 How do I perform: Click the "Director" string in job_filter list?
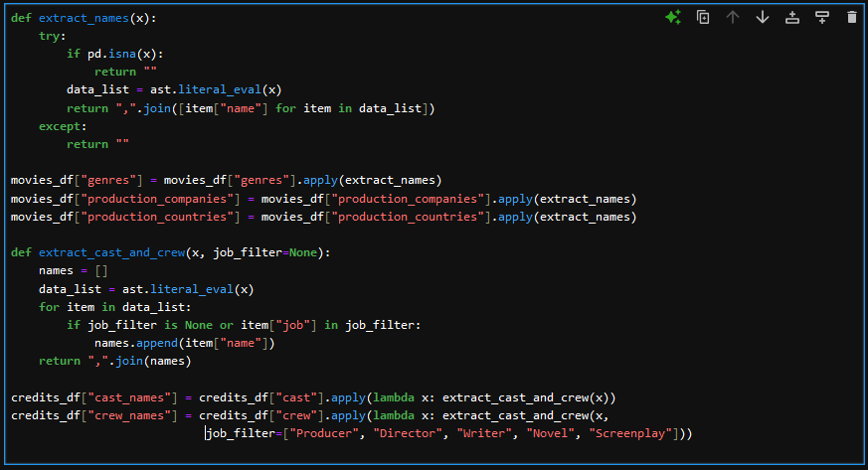coord(408,433)
